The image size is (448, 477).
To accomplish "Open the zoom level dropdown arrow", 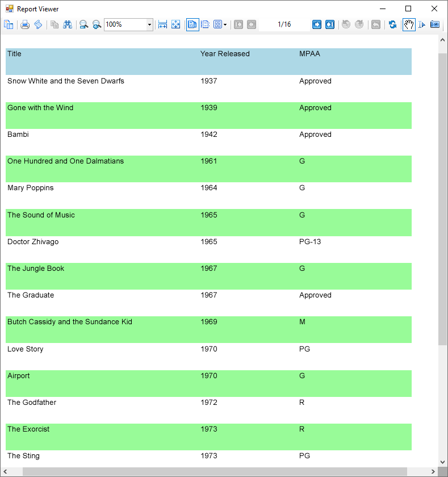I will click(x=149, y=24).
